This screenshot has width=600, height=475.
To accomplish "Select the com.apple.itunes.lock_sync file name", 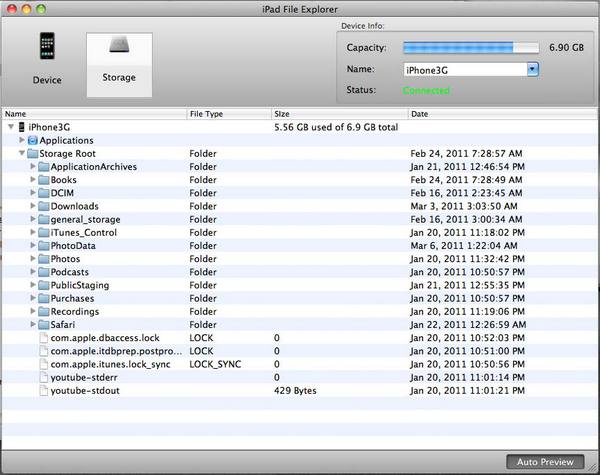I will coord(110,364).
